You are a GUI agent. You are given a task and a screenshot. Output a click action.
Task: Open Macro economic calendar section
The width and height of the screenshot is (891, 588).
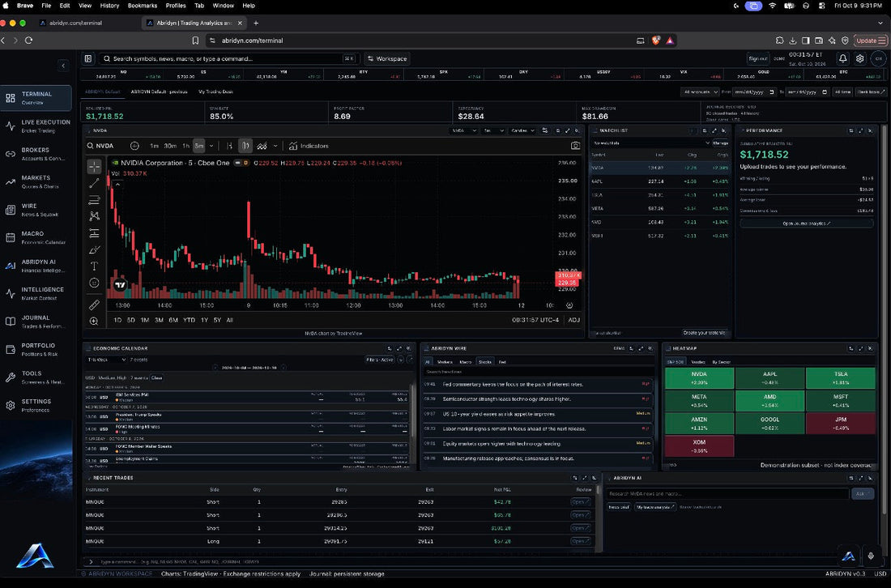36,237
